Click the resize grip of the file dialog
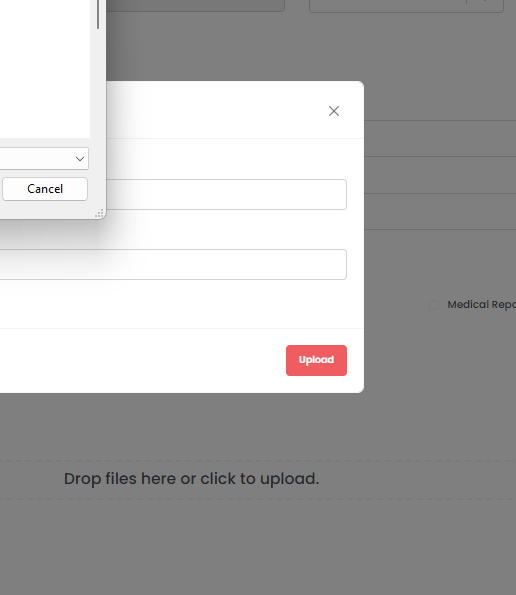516x595 pixels. 99,214
